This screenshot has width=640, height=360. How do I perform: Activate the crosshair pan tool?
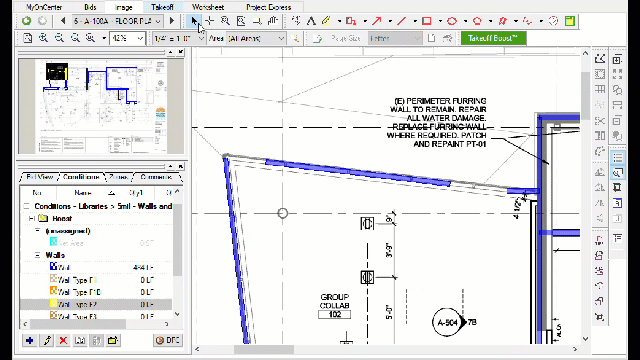pos(209,20)
